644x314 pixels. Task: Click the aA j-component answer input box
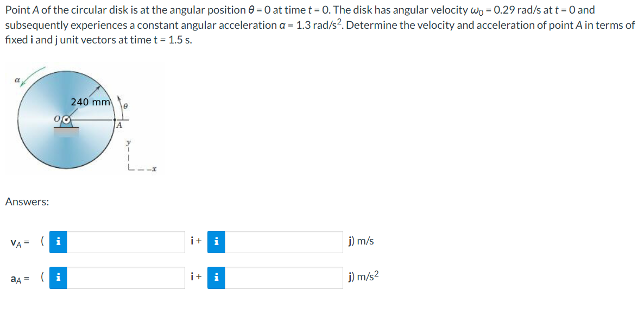(282, 278)
